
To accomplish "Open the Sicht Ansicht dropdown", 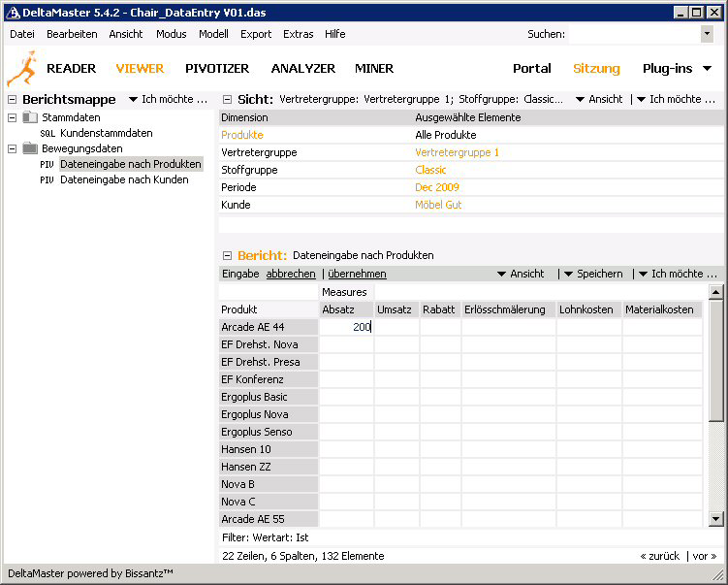I will click(599, 99).
